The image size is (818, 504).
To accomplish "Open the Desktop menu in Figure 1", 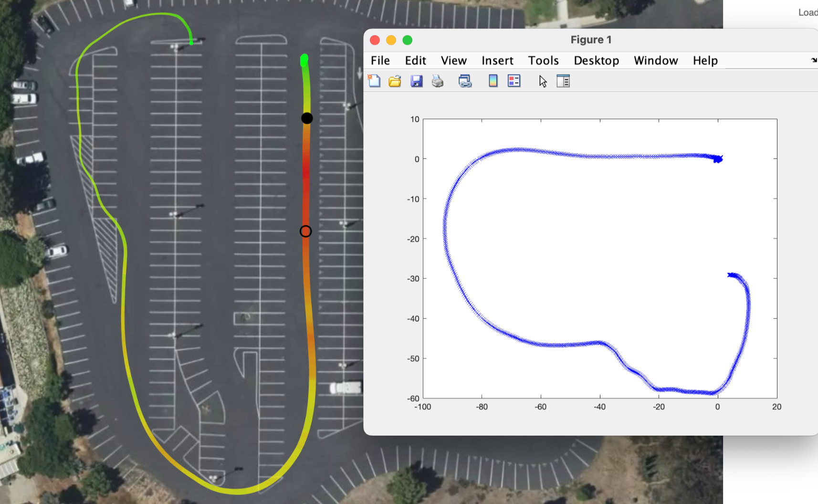I will pos(597,61).
